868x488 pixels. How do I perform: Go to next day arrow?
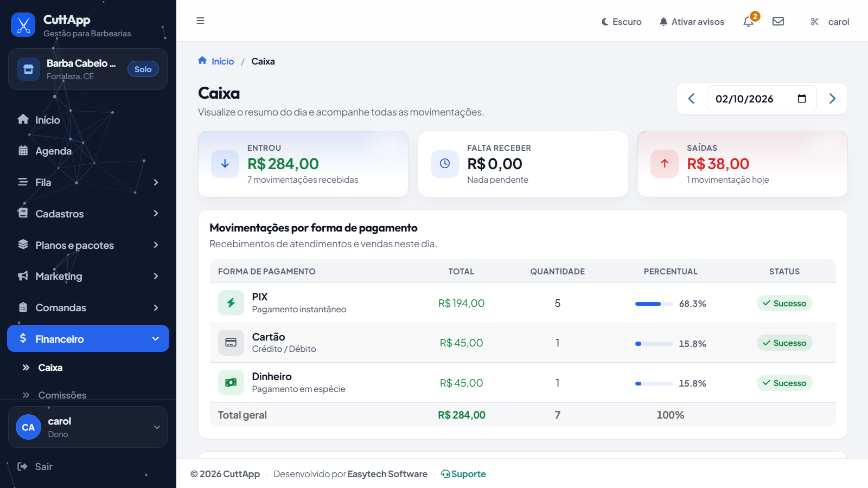coord(832,99)
